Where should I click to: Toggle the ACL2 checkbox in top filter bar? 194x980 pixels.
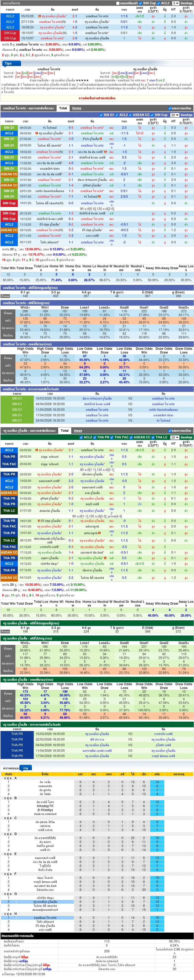coord(159,3)
